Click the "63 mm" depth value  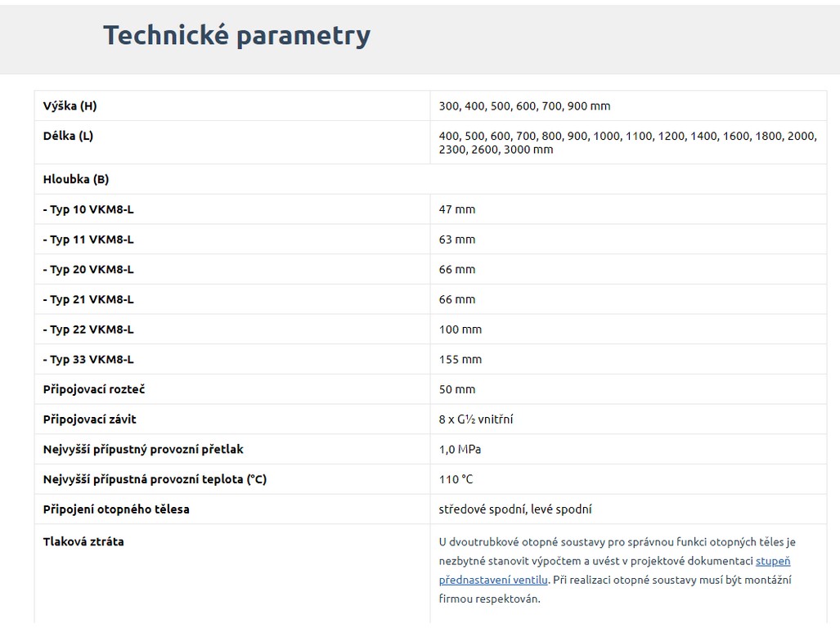457,240
